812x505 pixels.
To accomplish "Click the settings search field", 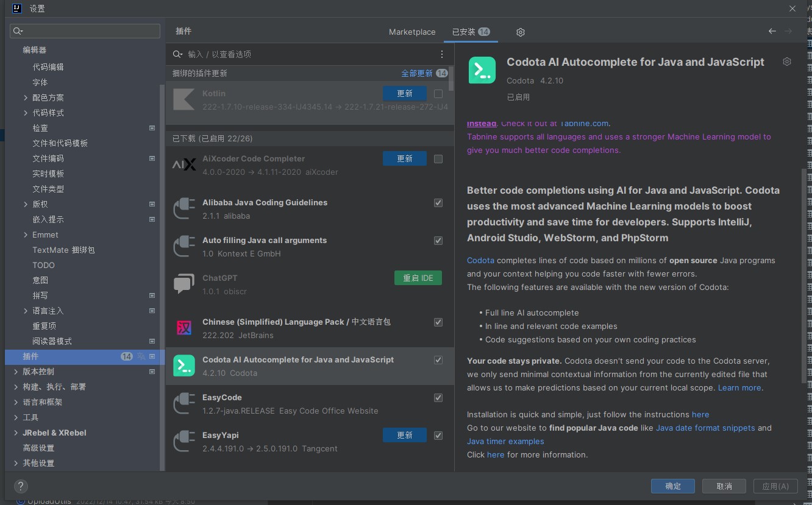I will 85,31.
